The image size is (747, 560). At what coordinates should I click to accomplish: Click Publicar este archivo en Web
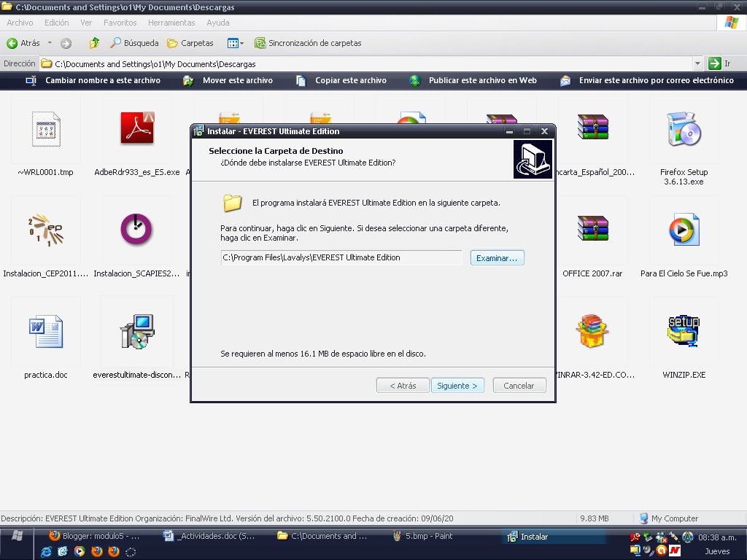tap(473, 80)
